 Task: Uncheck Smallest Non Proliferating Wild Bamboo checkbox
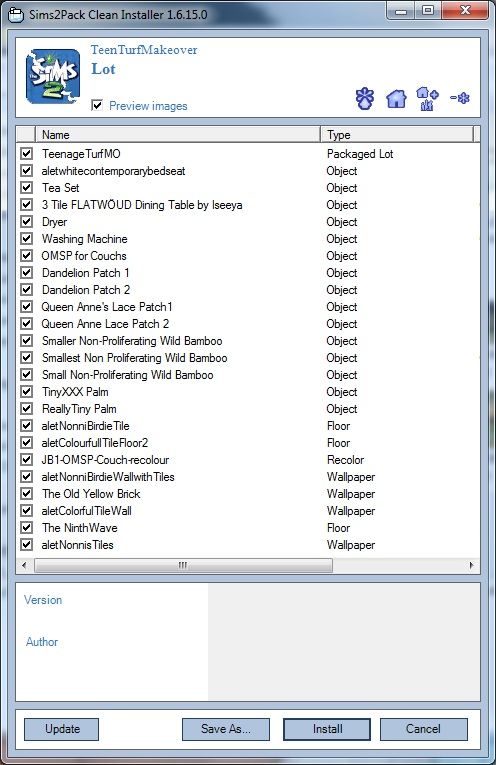point(26,358)
